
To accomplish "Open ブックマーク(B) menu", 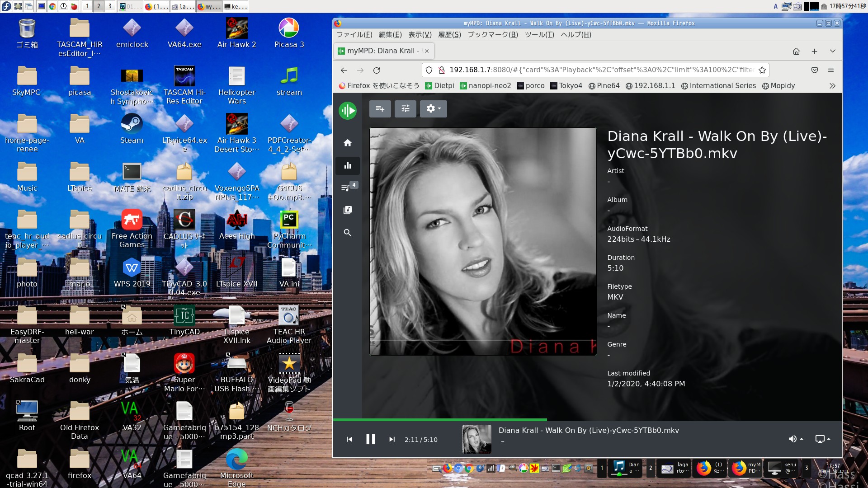I will (x=492, y=35).
